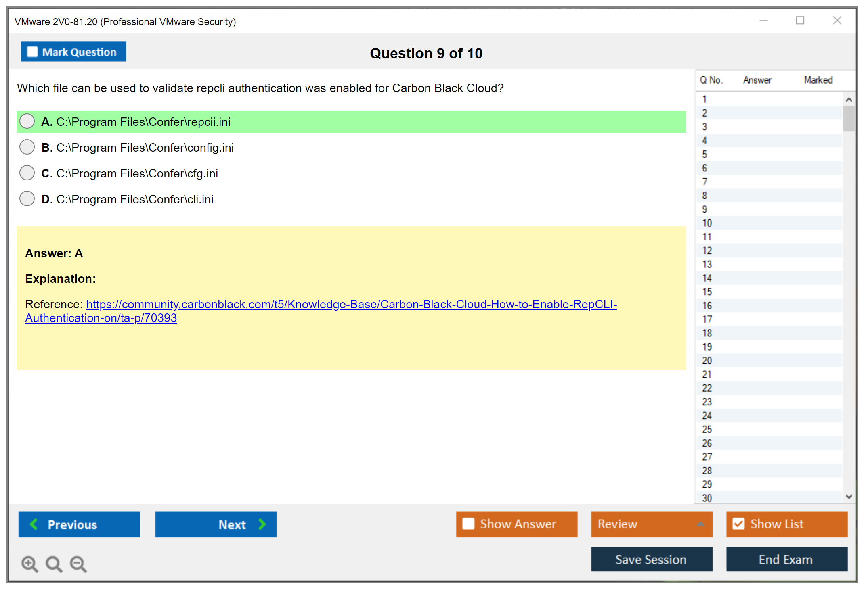Screen dimensions: 868x593
Task: Open the Carbon Black community reference link
Action: 351,304
